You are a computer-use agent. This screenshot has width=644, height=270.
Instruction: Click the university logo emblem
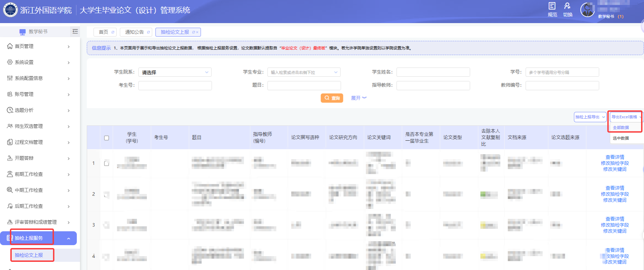tap(10, 10)
